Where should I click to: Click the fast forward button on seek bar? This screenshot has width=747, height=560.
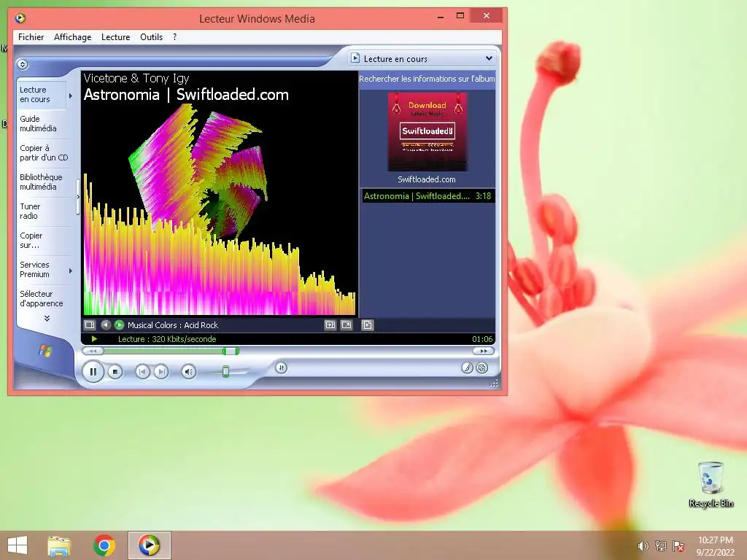(x=484, y=351)
